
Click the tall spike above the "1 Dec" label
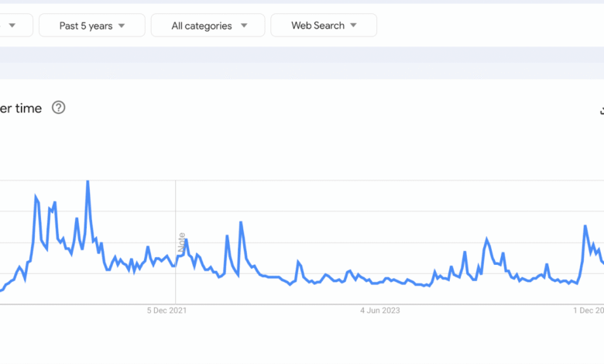click(585, 226)
